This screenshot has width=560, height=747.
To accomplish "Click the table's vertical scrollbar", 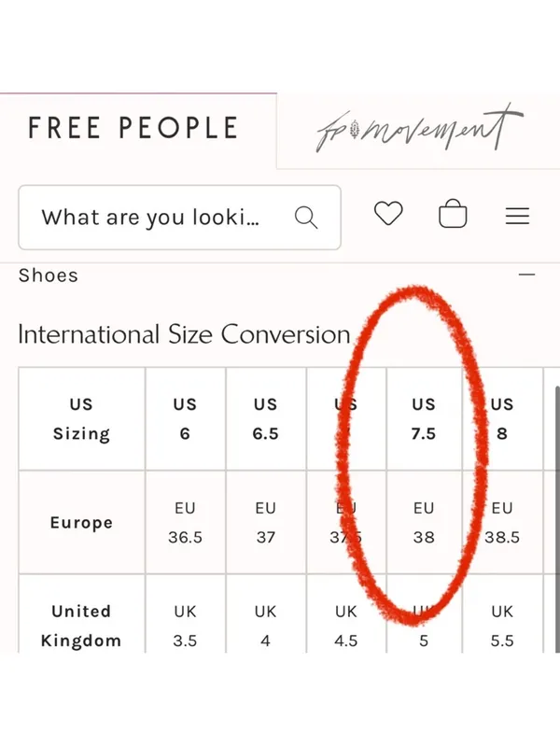I will (x=557, y=519).
